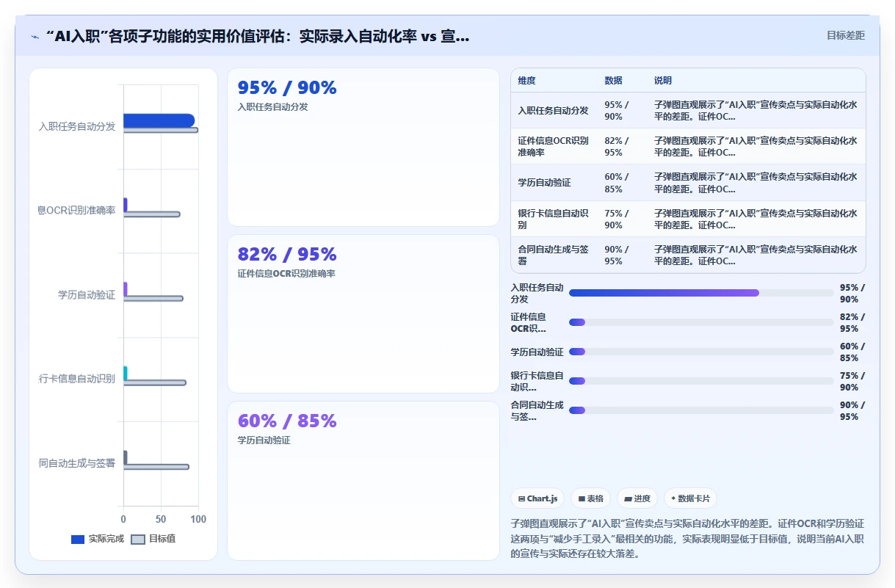Screen dimensions: 895x588
Task: Click the gray target bar for 同自动生成与签署
Action: (156, 467)
